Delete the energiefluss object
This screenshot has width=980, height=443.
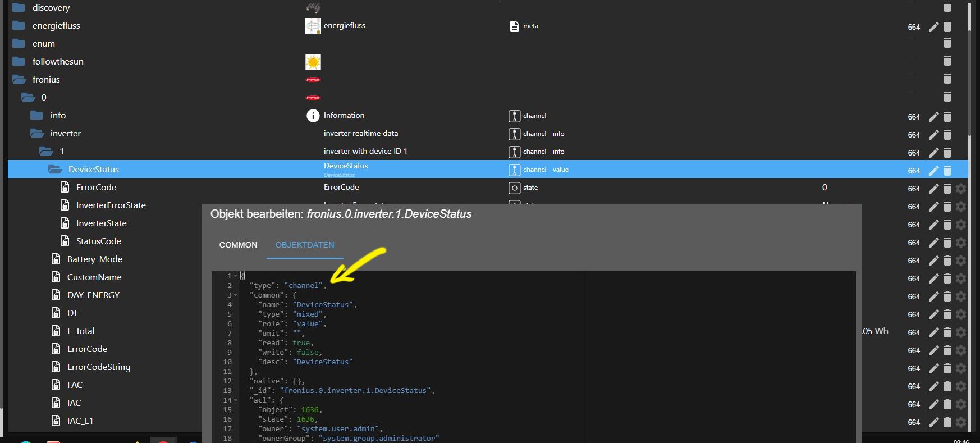pyautogui.click(x=947, y=27)
